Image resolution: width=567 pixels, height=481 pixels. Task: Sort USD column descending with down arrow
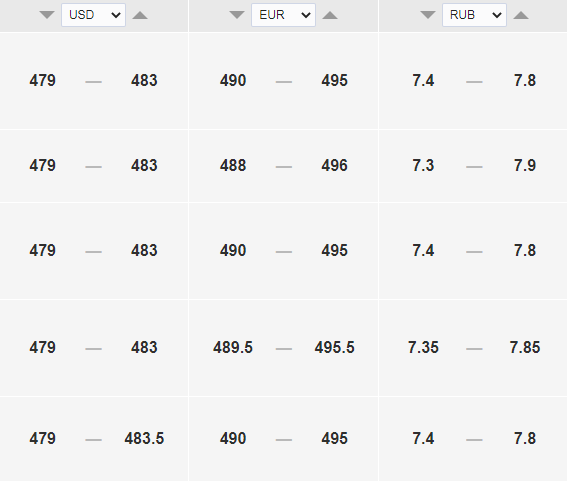click(47, 15)
